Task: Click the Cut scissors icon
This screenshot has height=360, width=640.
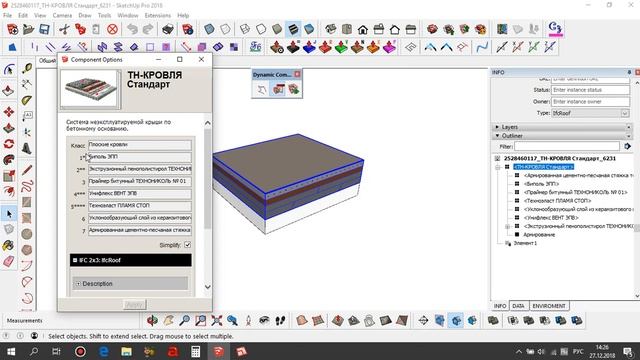Action: pos(64,29)
